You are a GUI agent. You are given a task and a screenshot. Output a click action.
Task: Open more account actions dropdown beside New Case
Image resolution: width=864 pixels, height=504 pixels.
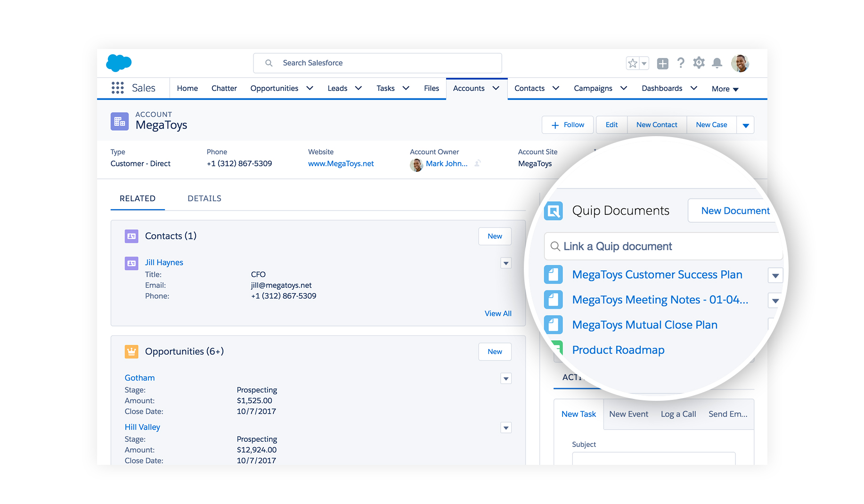tap(745, 125)
